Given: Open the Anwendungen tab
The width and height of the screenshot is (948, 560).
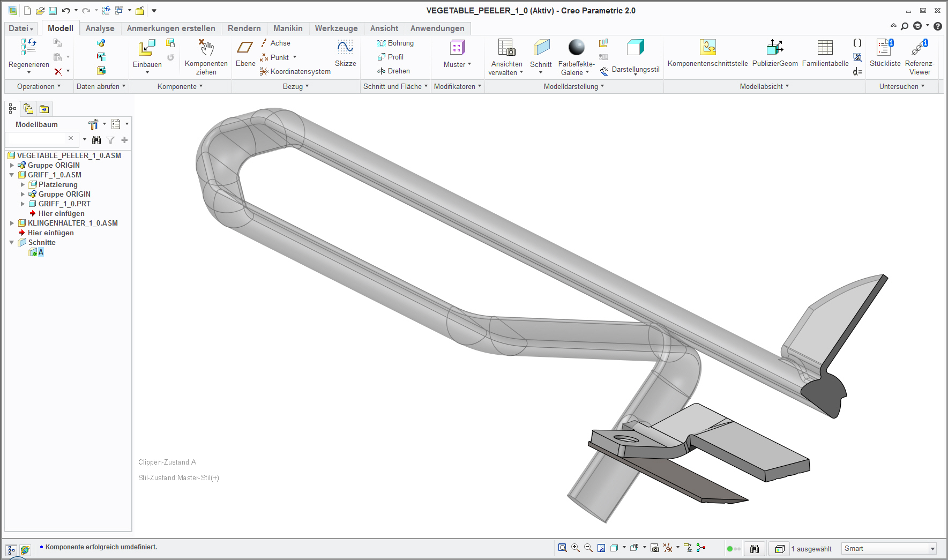Looking at the screenshot, I should tap(437, 28).
